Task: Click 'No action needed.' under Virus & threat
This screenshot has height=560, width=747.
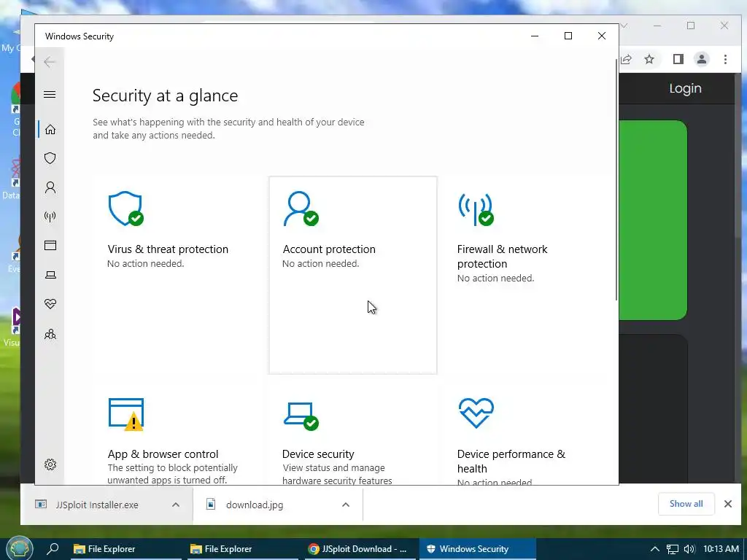Action: pyautogui.click(x=145, y=263)
